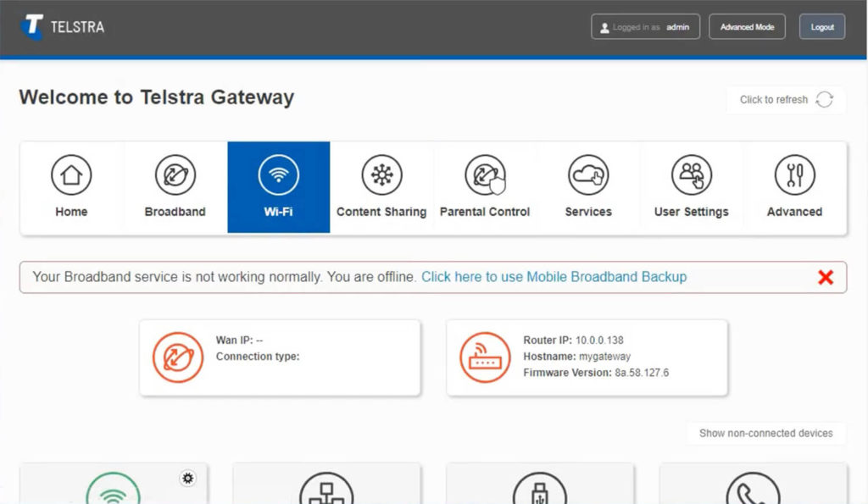Click the Content Sharing icon
Viewport: 868px width, 504px height.
point(381,174)
